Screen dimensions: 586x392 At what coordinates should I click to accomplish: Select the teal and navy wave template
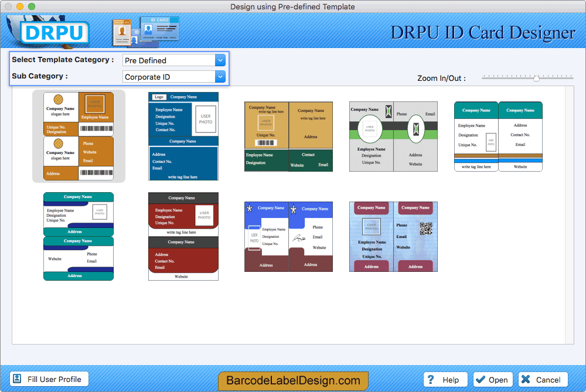coord(79,237)
